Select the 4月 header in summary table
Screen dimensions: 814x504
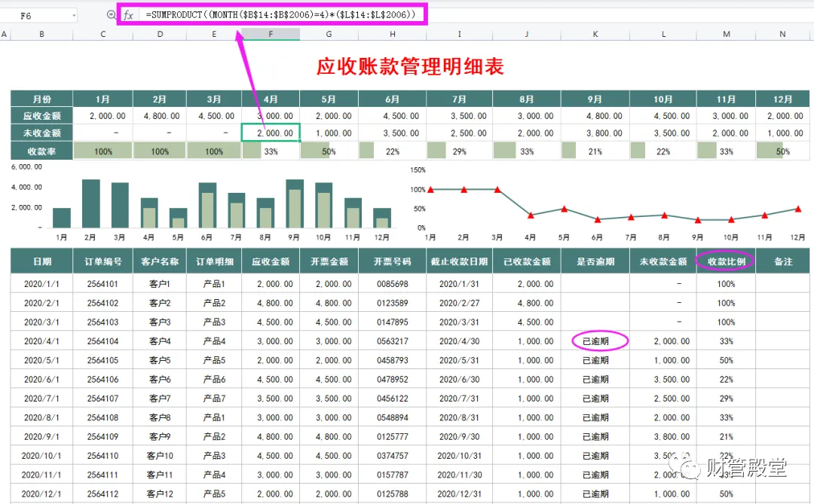click(271, 99)
